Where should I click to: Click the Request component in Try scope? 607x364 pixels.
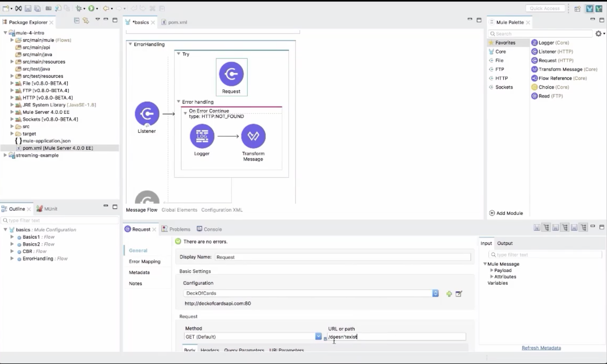(231, 74)
